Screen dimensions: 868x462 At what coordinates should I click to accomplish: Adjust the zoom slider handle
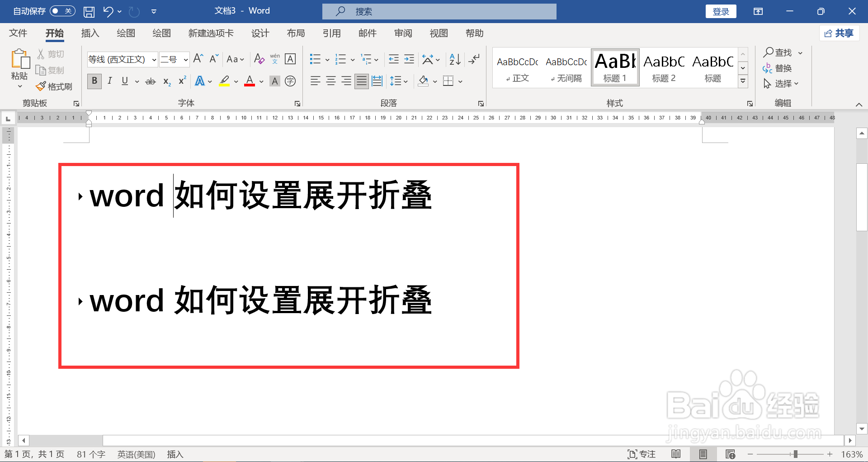click(x=795, y=454)
